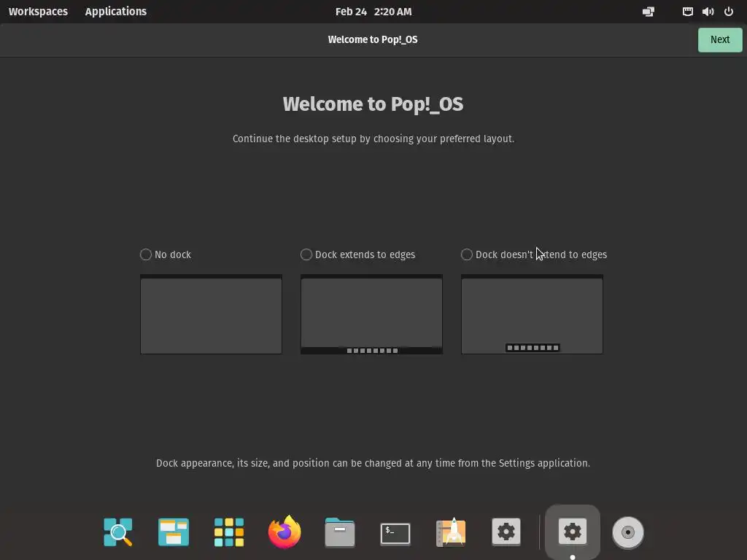Click the Welcome to Pop!_OS window title

click(x=373, y=39)
